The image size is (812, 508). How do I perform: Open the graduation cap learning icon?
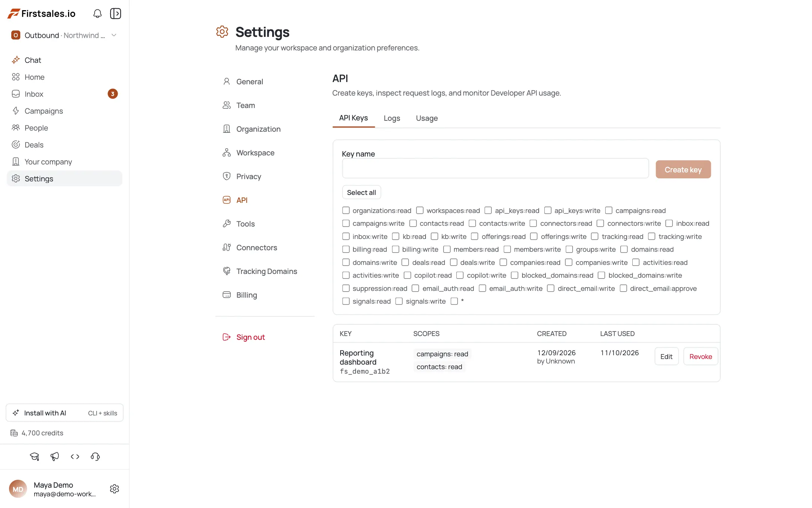35,456
